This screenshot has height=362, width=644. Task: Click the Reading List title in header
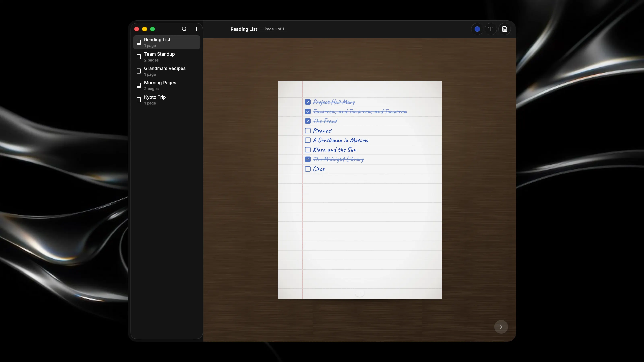(x=244, y=29)
